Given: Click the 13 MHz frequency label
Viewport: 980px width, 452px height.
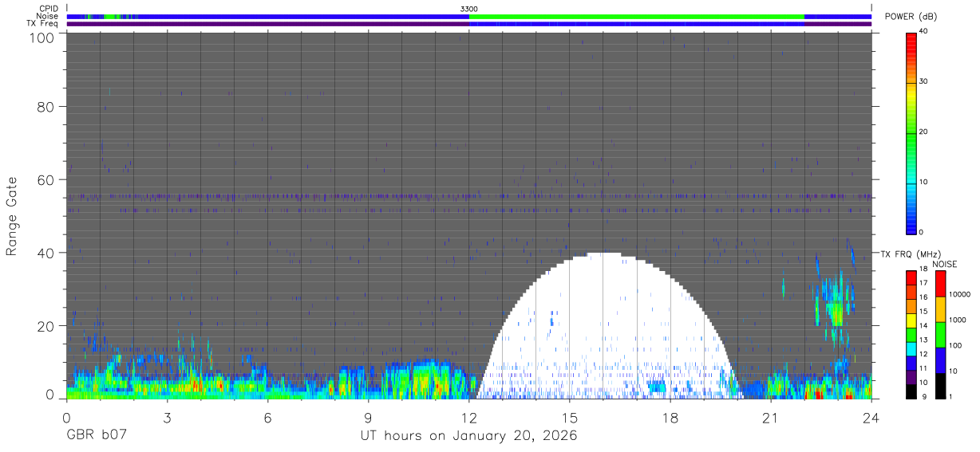Looking at the screenshot, I should coord(923,340).
